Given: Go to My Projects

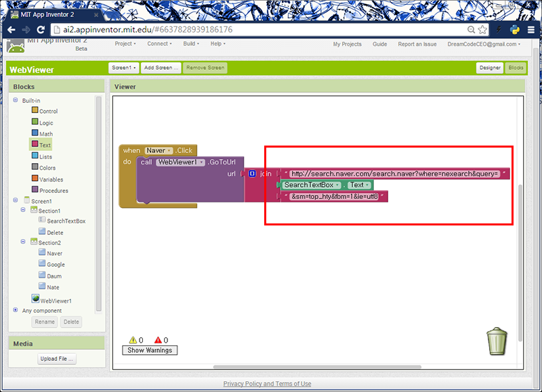Looking at the screenshot, I should coord(348,44).
